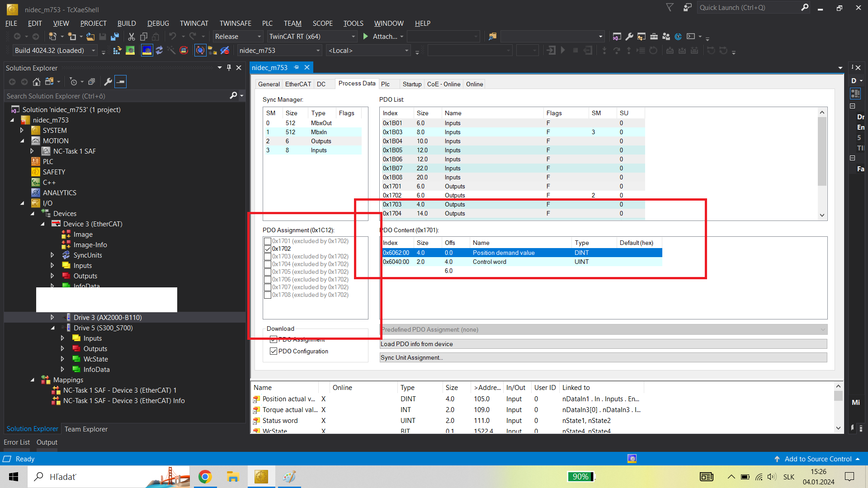
Task: Click the Preview Selected Items icon
Action: [121, 82]
